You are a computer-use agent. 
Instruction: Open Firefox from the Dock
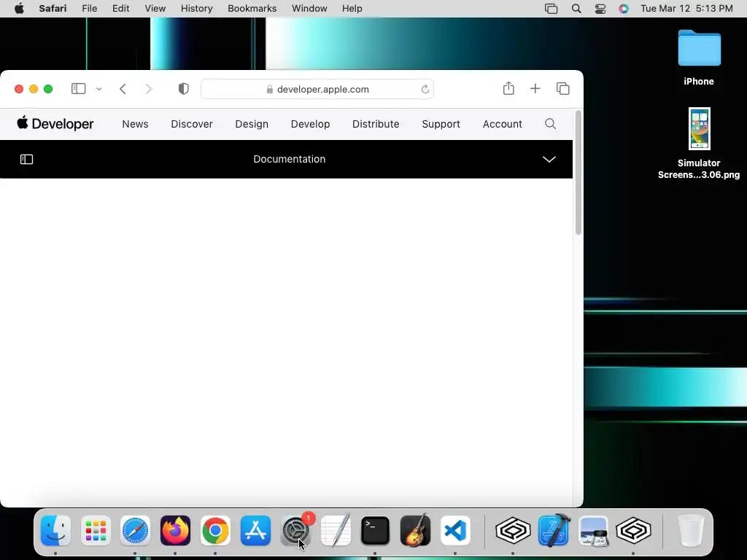tap(175, 531)
